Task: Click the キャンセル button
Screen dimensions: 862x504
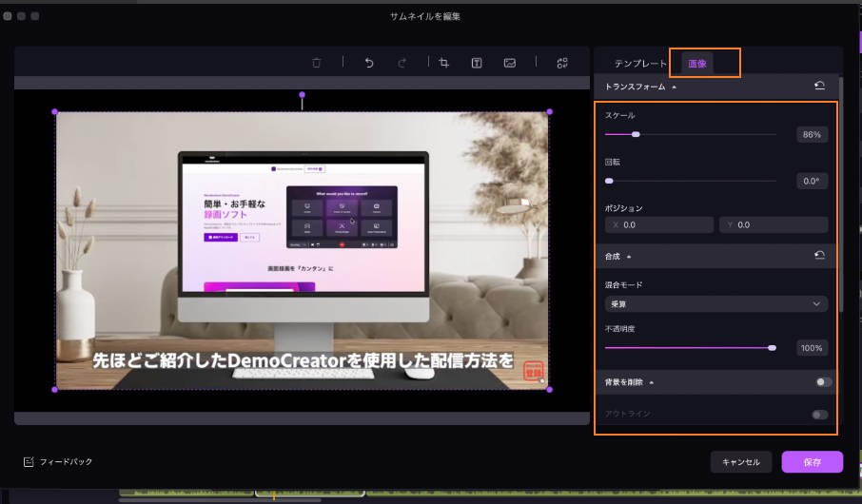Action: tap(741, 462)
